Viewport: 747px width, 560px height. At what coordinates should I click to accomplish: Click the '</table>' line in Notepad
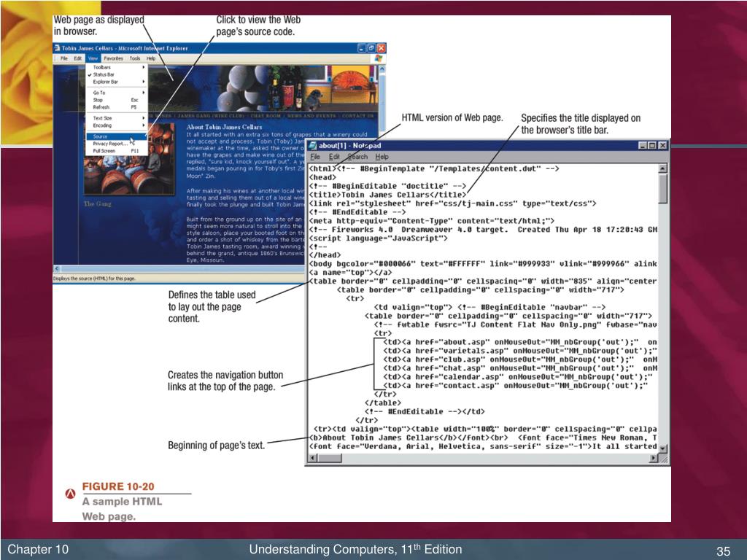384,402
